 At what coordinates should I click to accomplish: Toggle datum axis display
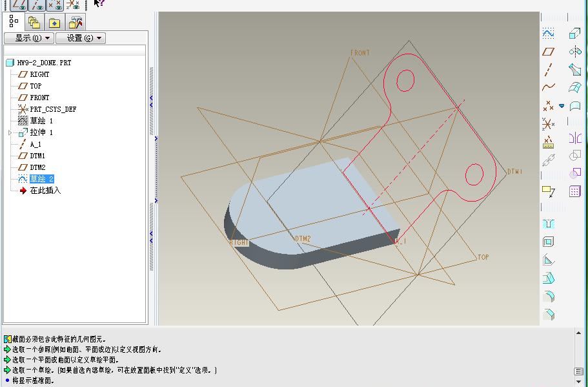pos(37,5)
